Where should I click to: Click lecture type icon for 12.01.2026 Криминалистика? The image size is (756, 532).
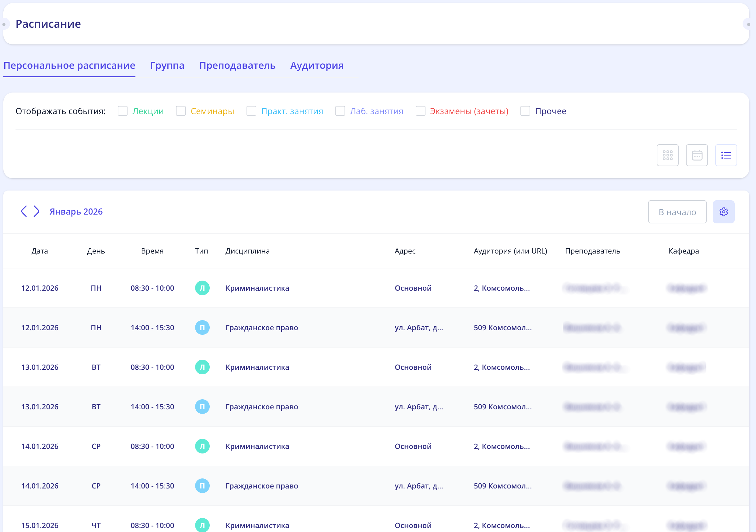pyautogui.click(x=202, y=288)
